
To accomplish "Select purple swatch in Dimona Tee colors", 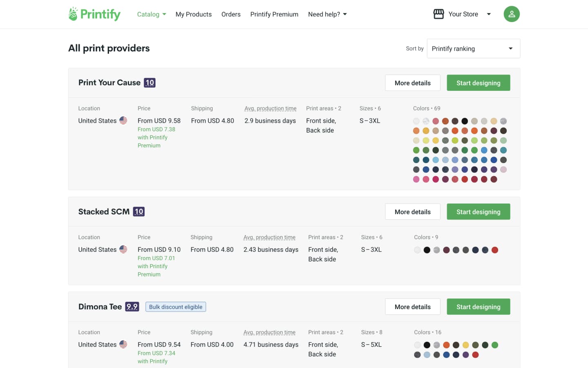I will coord(465,355).
